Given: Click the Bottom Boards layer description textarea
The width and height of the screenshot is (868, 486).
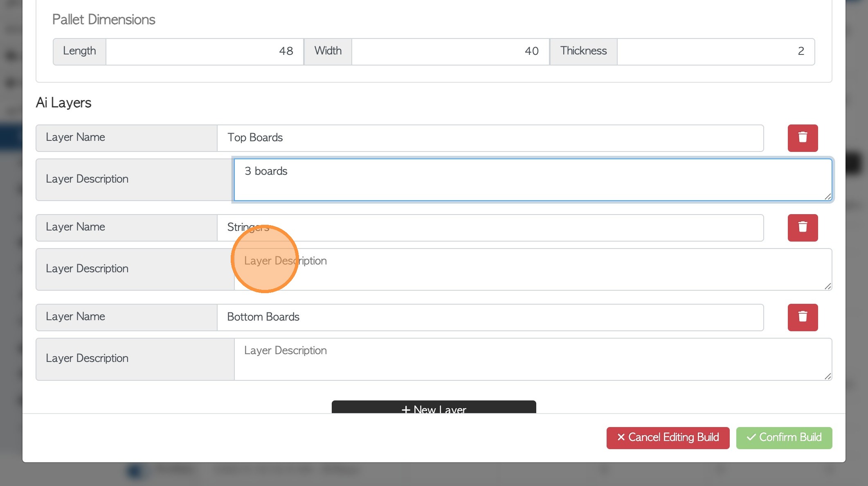Looking at the screenshot, I should [532, 359].
